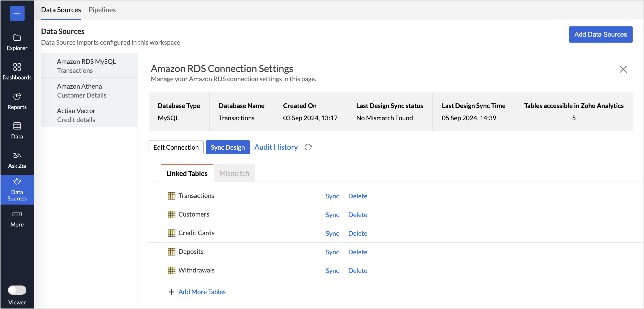The width and height of the screenshot is (644, 309).
Task: Click the MySQL database type value
Action: [x=168, y=118]
